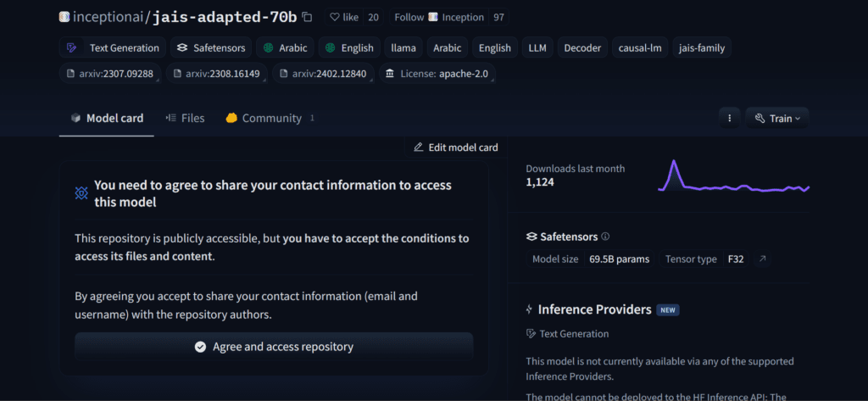
Task: Select the plain English tag before LLM
Action: point(495,47)
